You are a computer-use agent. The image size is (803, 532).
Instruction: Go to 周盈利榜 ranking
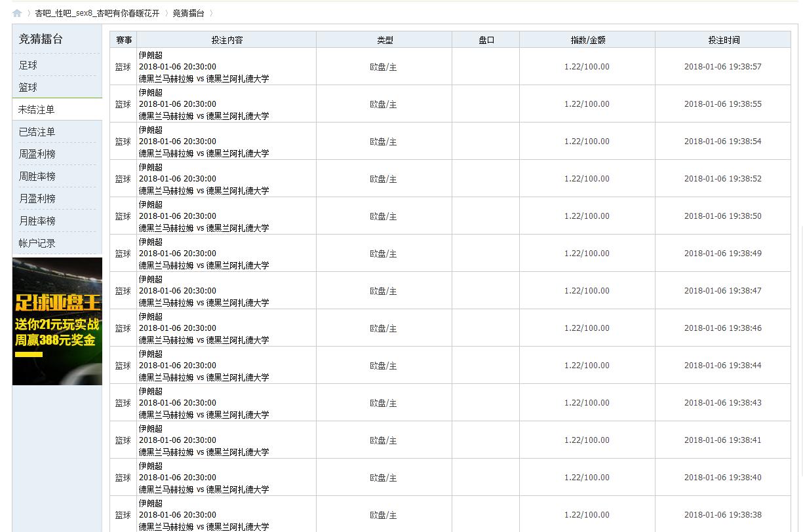pyautogui.click(x=37, y=155)
